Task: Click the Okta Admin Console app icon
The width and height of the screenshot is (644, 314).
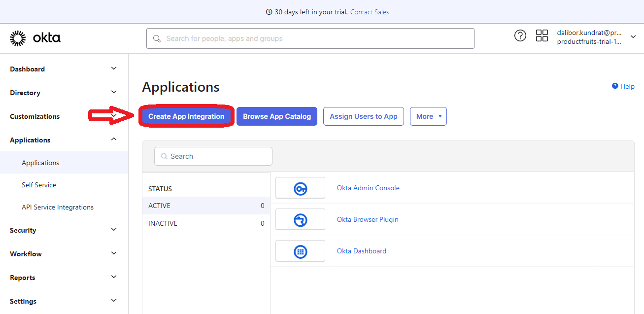Action: pyautogui.click(x=300, y=188)
